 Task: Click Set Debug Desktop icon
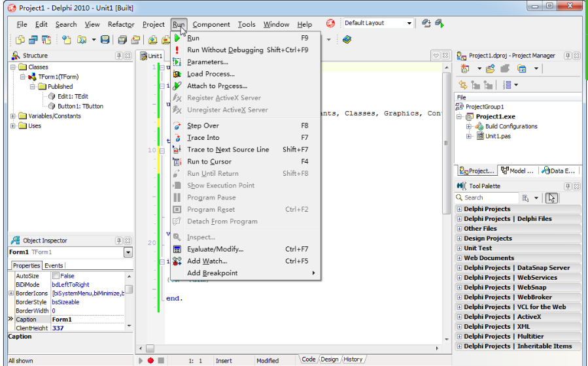[x=440, y=24]
